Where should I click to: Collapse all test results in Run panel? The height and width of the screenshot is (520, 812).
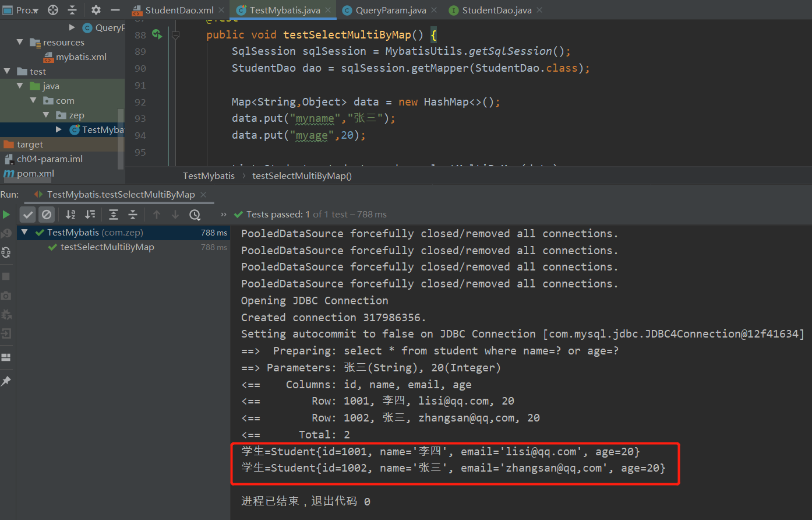(133, 215)
